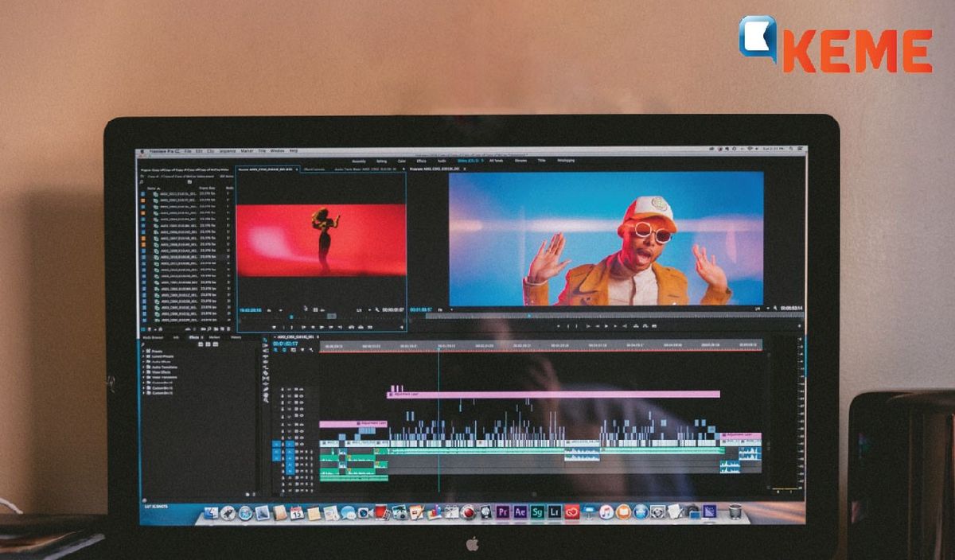Click the timeline timecode 00:01:03:17
955x560 pixels.
(286, 344)
